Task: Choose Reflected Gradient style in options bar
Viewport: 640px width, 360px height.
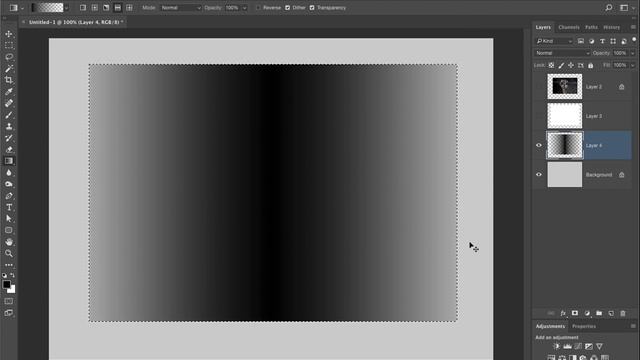Action: 118,8
